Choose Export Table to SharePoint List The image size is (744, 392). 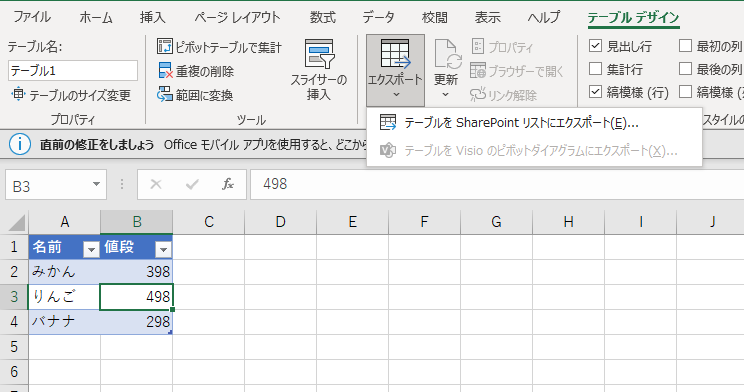pos(534,123)
